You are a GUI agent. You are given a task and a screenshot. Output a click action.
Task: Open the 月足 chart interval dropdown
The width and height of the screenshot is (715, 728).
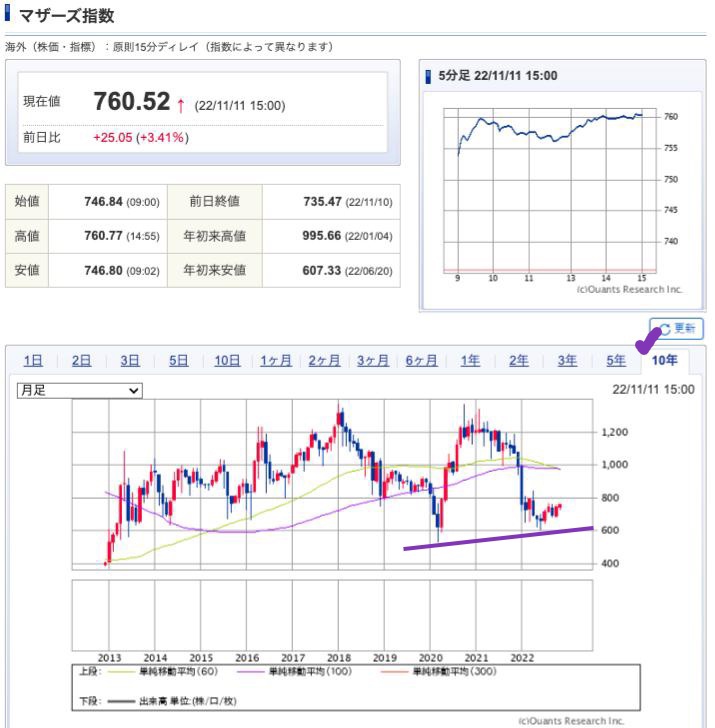[x=79, y=390]
